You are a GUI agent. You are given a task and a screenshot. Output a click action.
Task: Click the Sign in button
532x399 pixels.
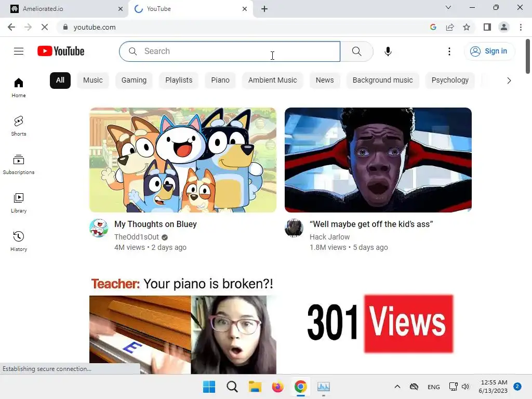[489, 51]
